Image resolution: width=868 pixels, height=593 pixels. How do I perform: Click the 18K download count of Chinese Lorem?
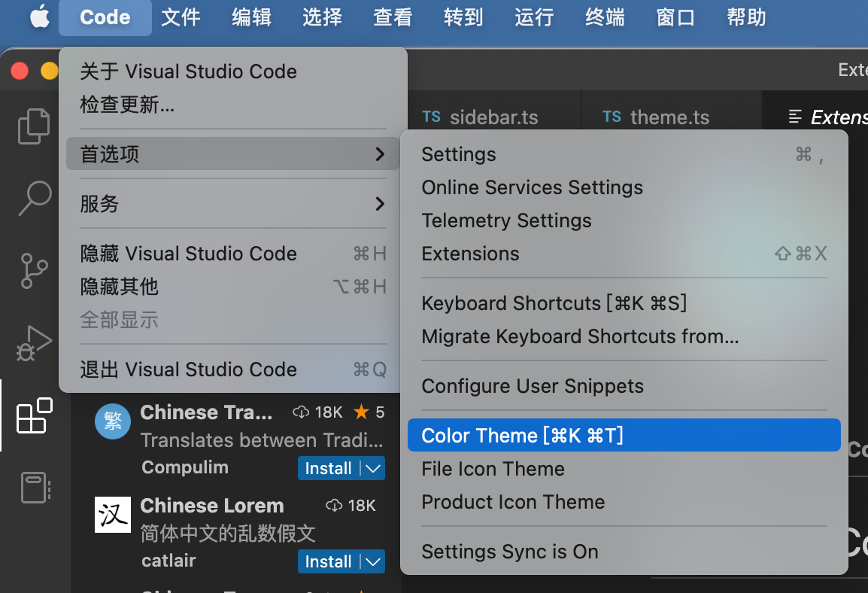pos(351,506)
